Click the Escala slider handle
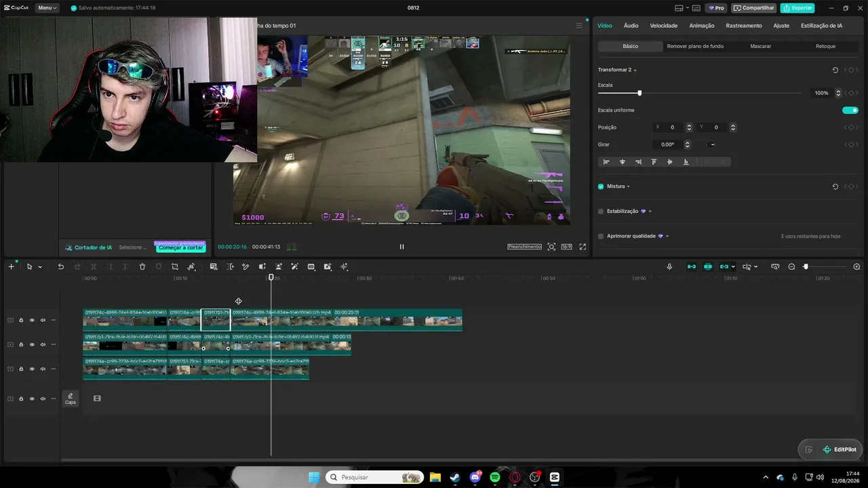Screen dimensions: 868x488 coord(639,93)
